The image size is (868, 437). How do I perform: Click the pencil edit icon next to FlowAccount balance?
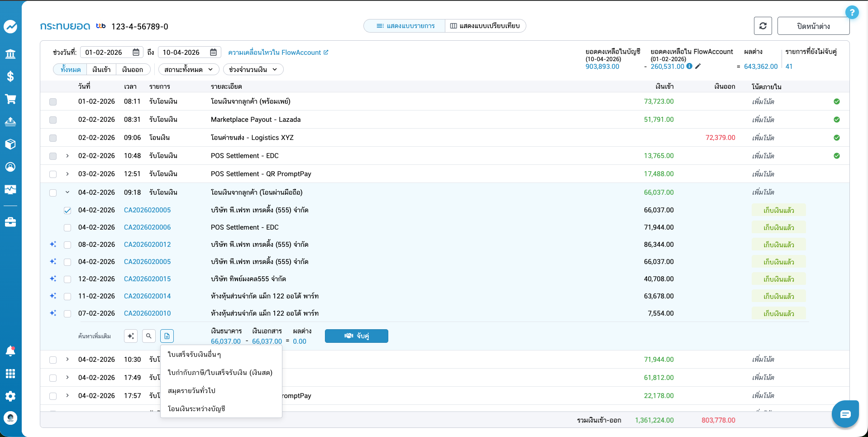pos(698,66)
